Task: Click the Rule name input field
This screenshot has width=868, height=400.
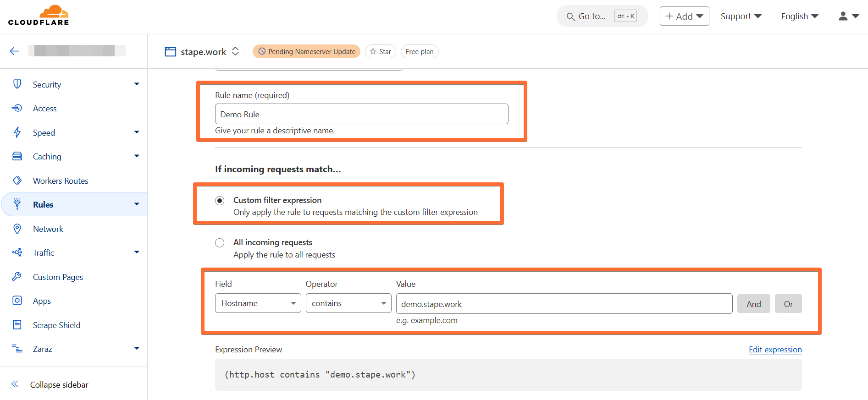Action: [x=361, y=114]
